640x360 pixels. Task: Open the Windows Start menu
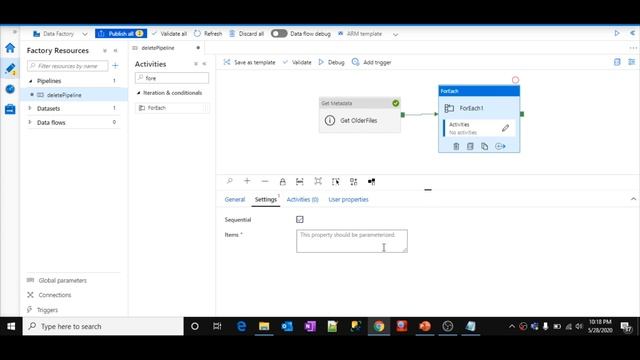click(11, 326)
